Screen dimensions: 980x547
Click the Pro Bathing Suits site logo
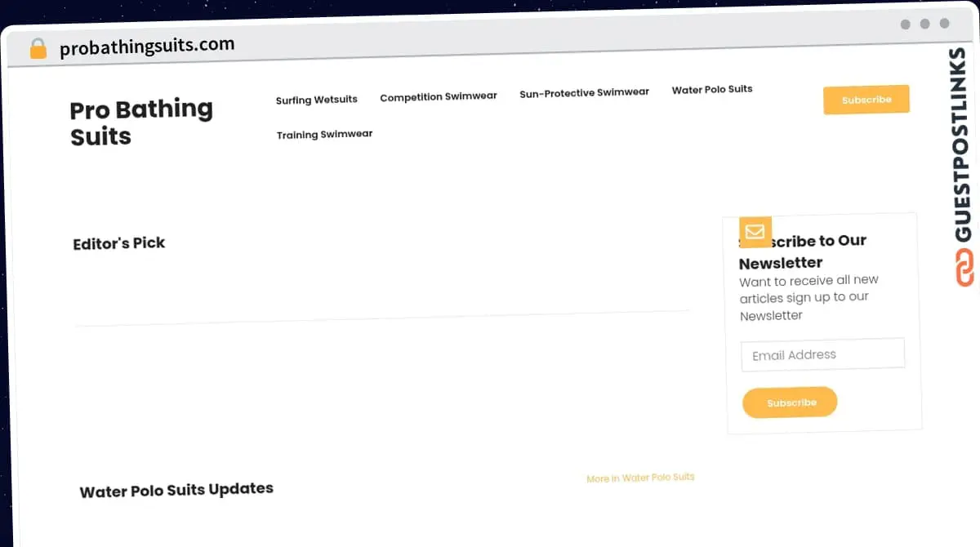click(x=141, y=122)
